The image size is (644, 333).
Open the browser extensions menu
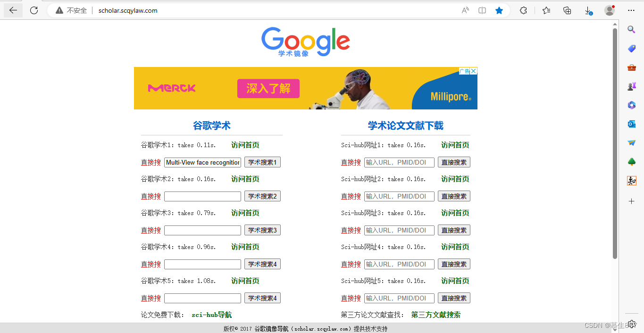coord(523,10)
